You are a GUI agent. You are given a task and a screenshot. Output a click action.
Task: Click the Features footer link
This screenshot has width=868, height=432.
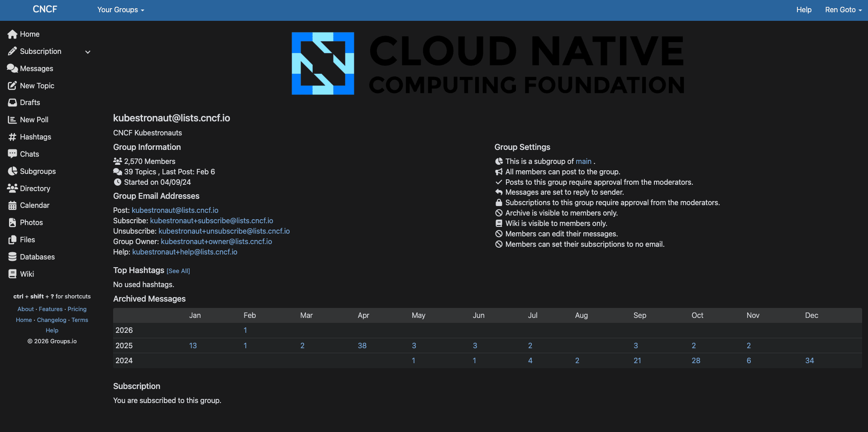click(x=51, y=309)
